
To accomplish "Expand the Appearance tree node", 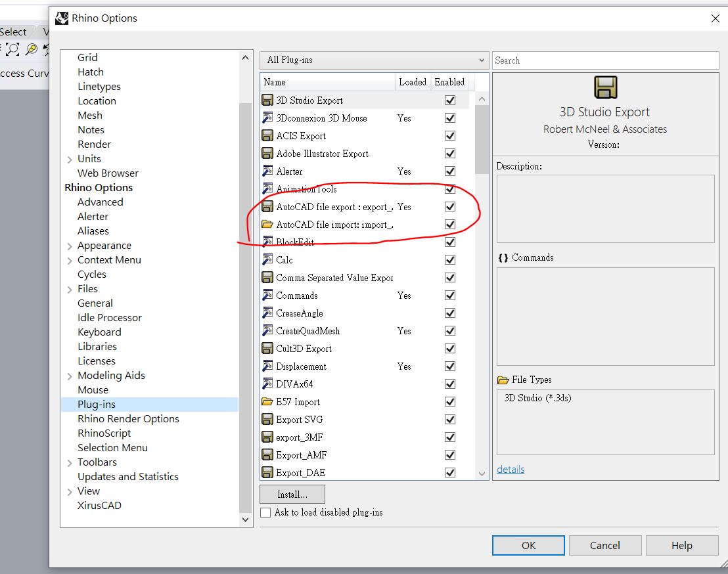I will point(70,246).
